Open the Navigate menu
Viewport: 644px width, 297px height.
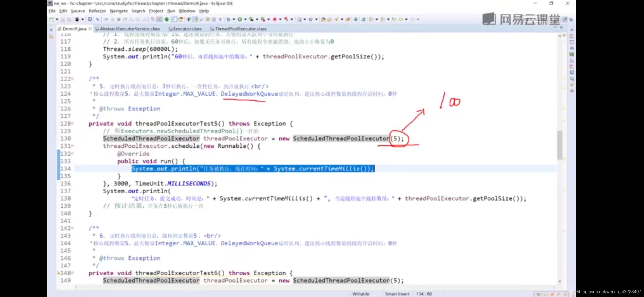pos(119,11)
